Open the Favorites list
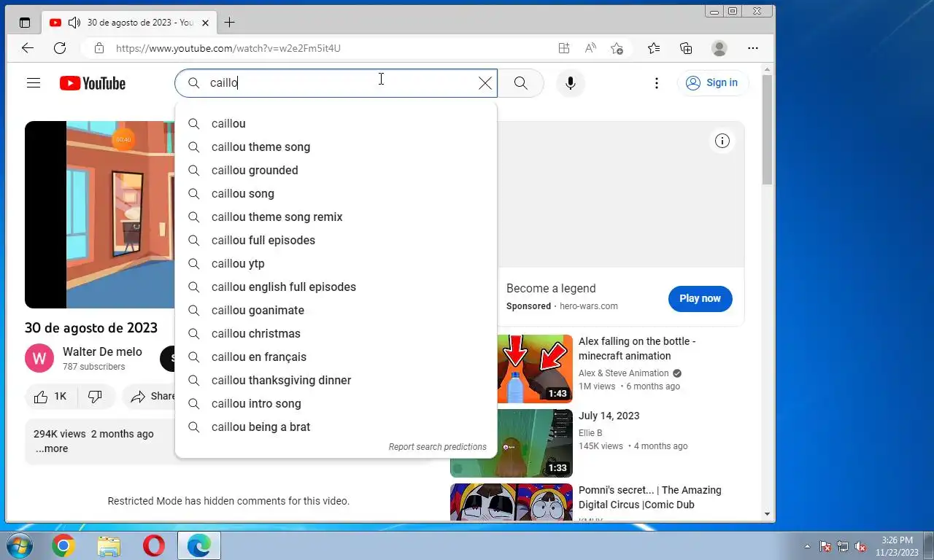This screenshot has width=934, height=560. point(654,48)
